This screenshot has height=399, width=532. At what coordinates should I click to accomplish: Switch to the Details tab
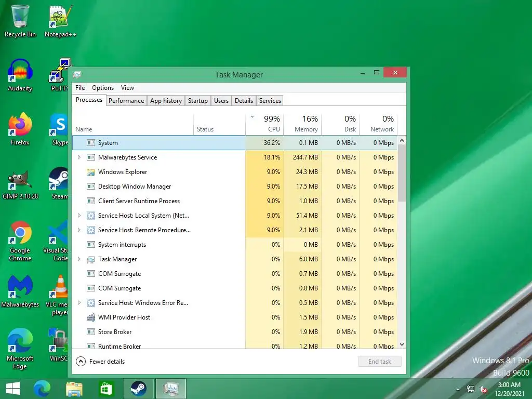[x=244, y=101]
